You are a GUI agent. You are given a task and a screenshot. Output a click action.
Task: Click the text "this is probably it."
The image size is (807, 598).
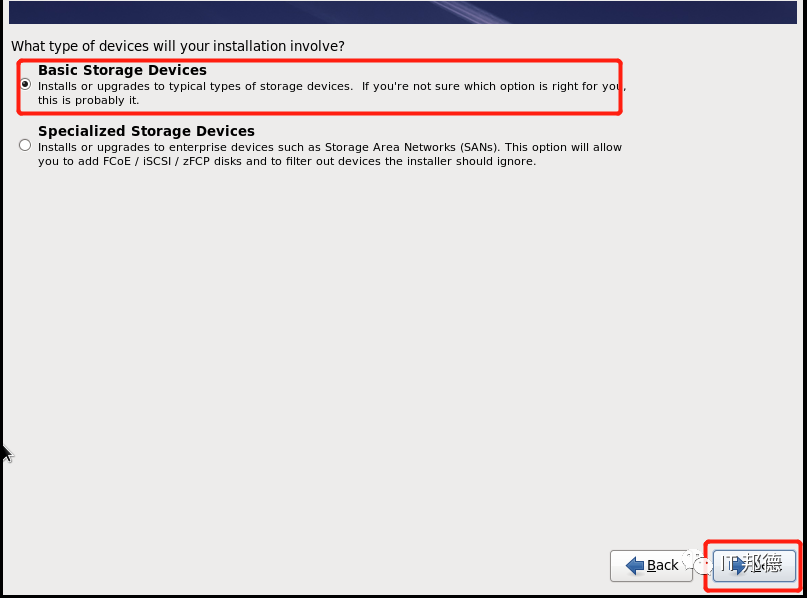[89, 100]
